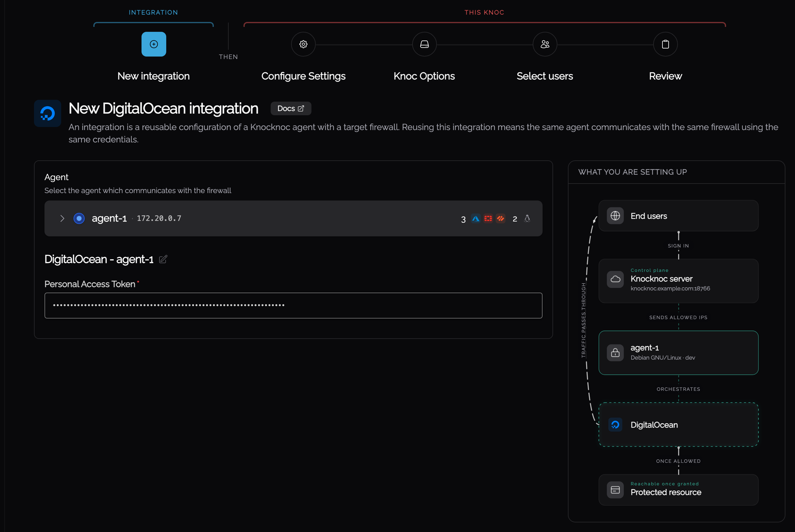795x532 pixels.
Task: Click the agent-1 lock icon in diagram
Action: [615, 353]
